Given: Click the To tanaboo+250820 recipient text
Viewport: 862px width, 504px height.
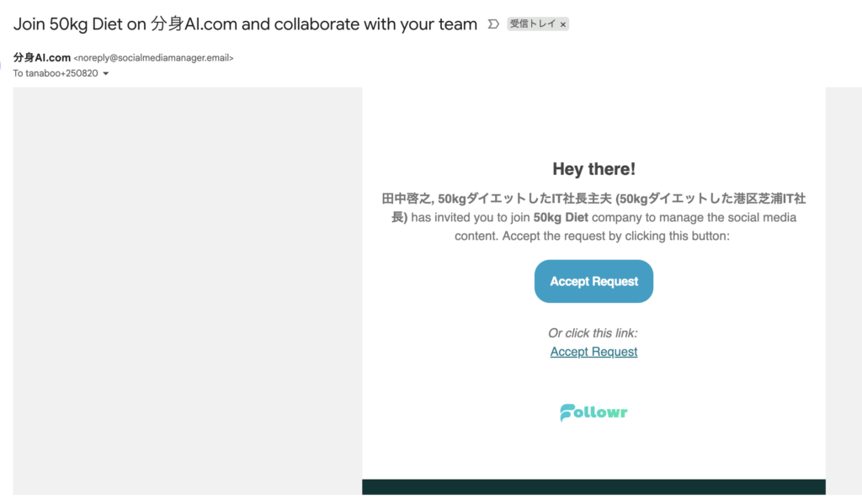Looking at the screenshot, I should tap(56, 74).
